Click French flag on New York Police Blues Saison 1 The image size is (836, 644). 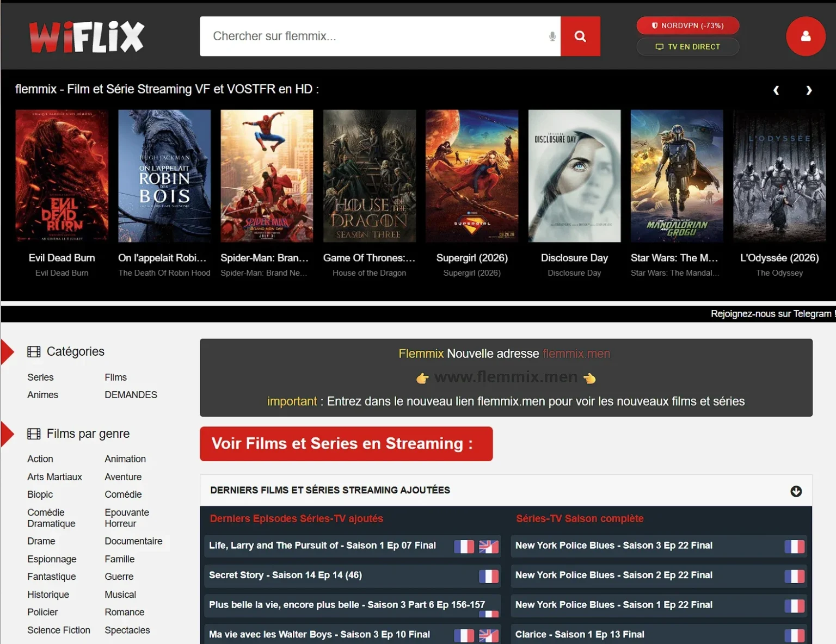pyautogui.click(x=795, y=606)
